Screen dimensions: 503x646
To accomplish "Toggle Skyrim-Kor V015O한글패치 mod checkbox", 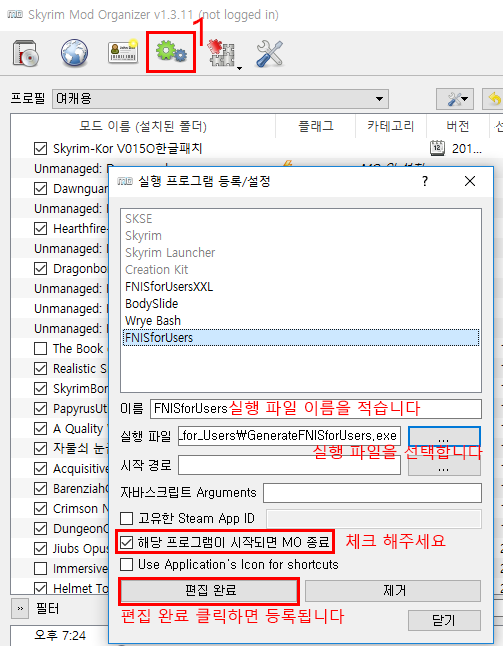I will click(x=40, y=148).
